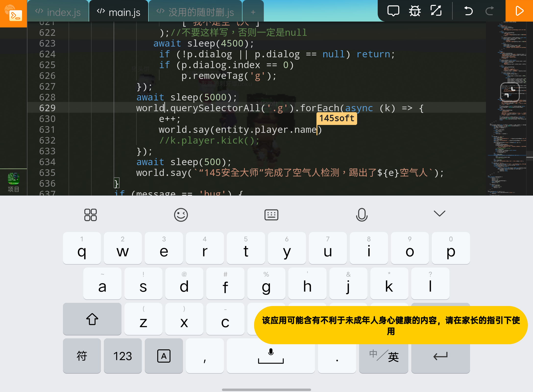Tap the h key
Viewport: 533px width, 392px height.
(307, 283)
